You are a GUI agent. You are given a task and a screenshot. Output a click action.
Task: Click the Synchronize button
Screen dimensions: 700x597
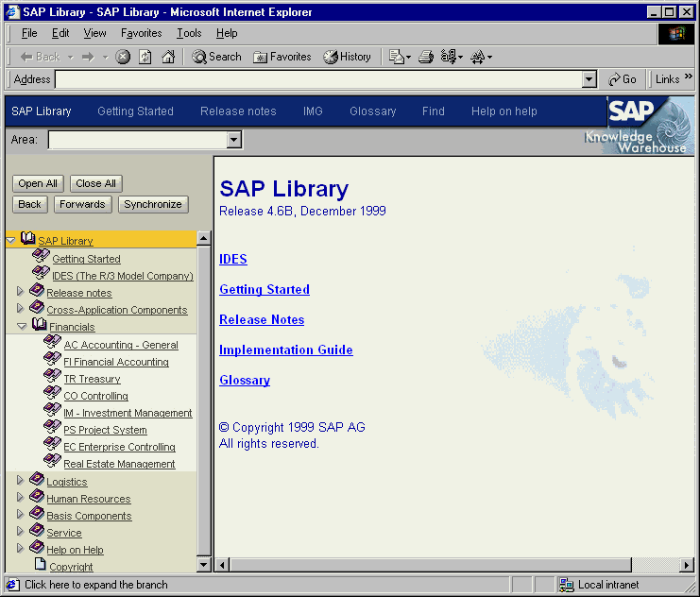(x=153, y=204)
